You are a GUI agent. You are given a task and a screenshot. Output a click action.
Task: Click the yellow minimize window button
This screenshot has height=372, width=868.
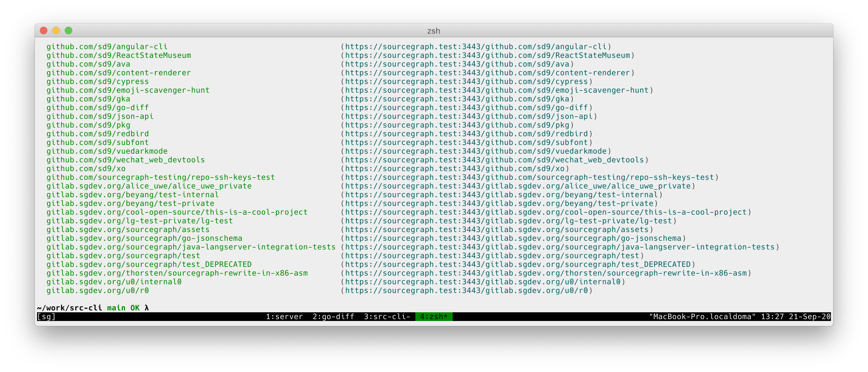pos(56,30)
